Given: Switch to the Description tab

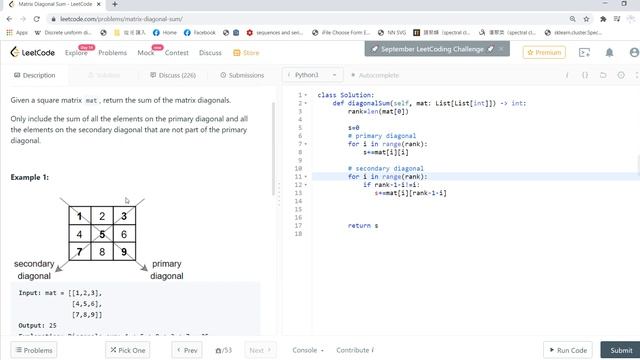Looking at the screenshot, I should tap(35, 75).
